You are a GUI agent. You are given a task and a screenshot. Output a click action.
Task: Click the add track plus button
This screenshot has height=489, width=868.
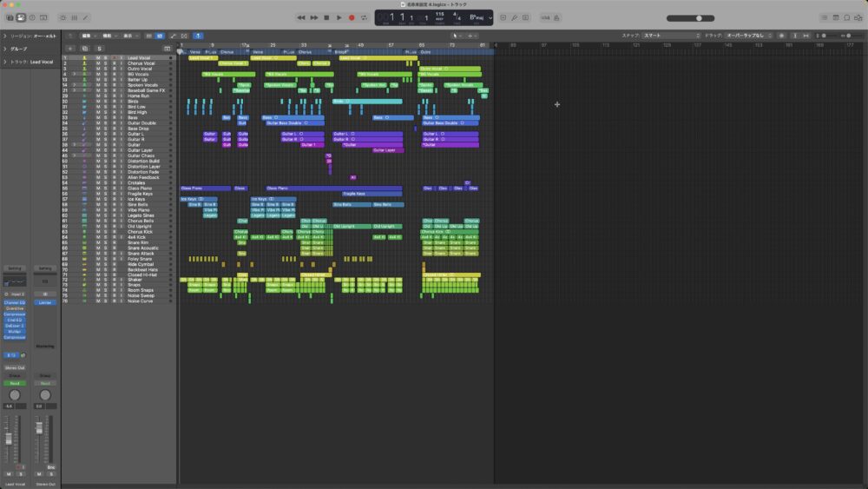pyautogui.click(x=70, y=49)
